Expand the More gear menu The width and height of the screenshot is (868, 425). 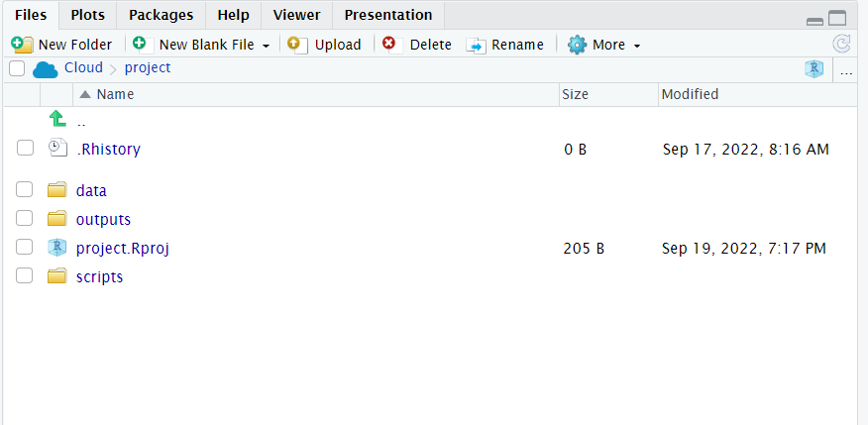(604, 45)
